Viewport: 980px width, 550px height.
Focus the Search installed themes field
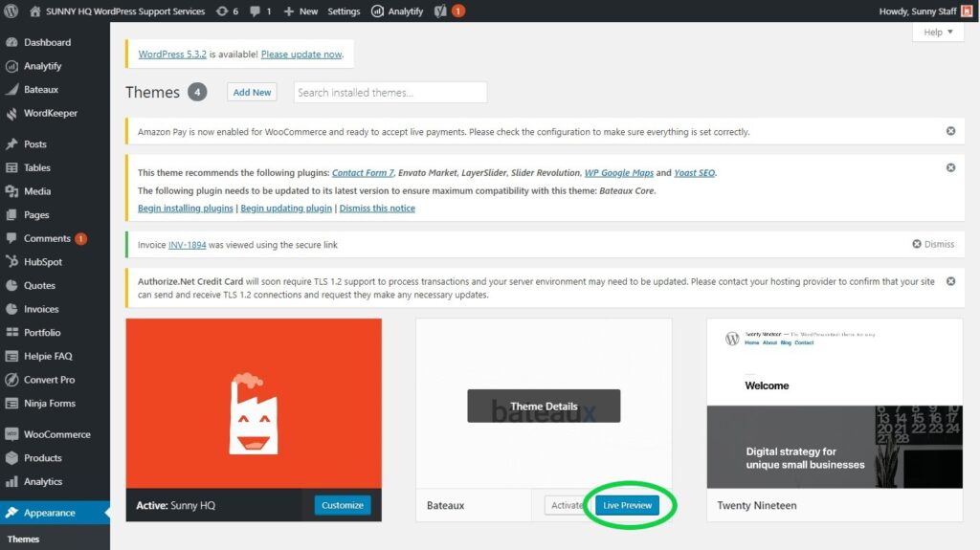(x=390, y=93)
